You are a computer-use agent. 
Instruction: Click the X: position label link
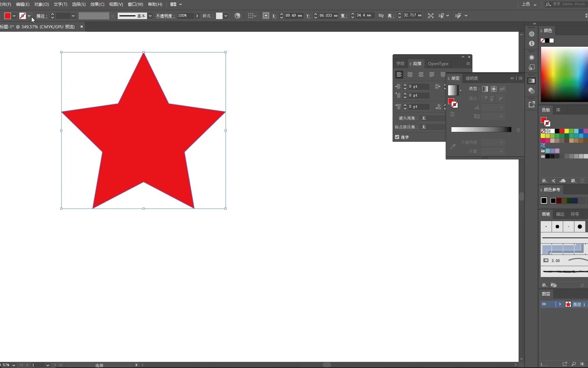pyautogui.click(x=274, y=16)
